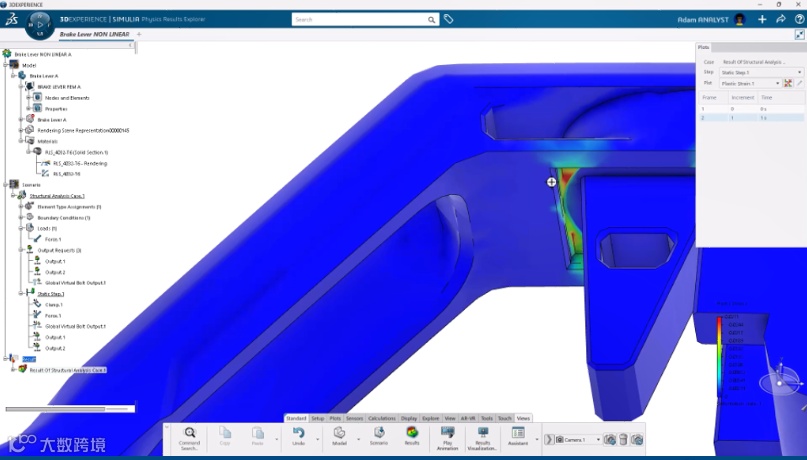Screen dimensions: 807x460
Task: Collapse the Static Step.1 tree node
Action: pyautogui.click(x=21, y=293)
